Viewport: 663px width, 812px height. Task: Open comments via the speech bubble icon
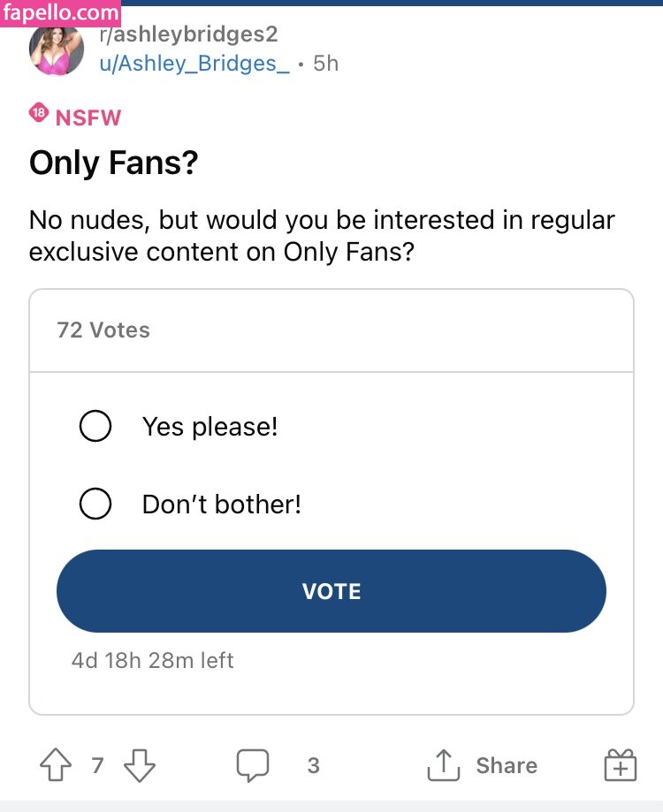[x=252, y=765]
